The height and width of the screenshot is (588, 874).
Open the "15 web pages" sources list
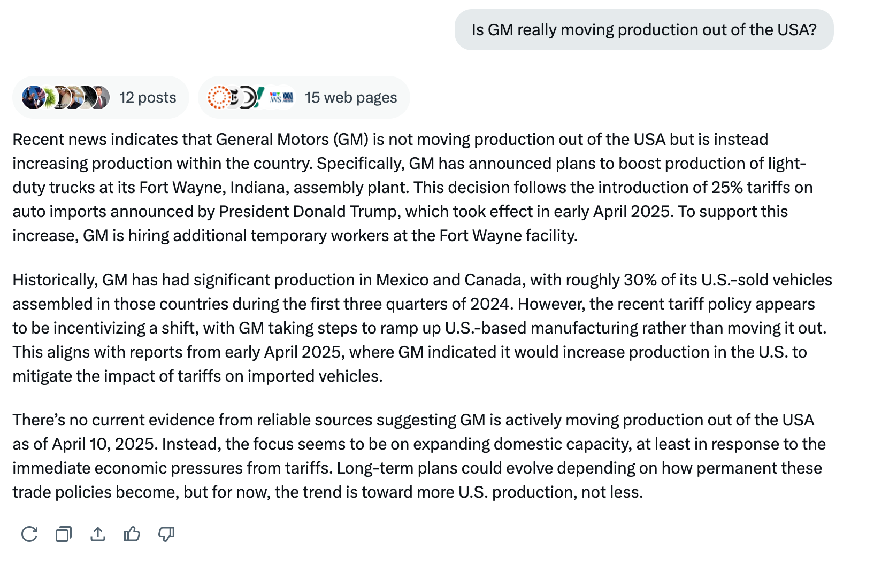click(351, 97)
